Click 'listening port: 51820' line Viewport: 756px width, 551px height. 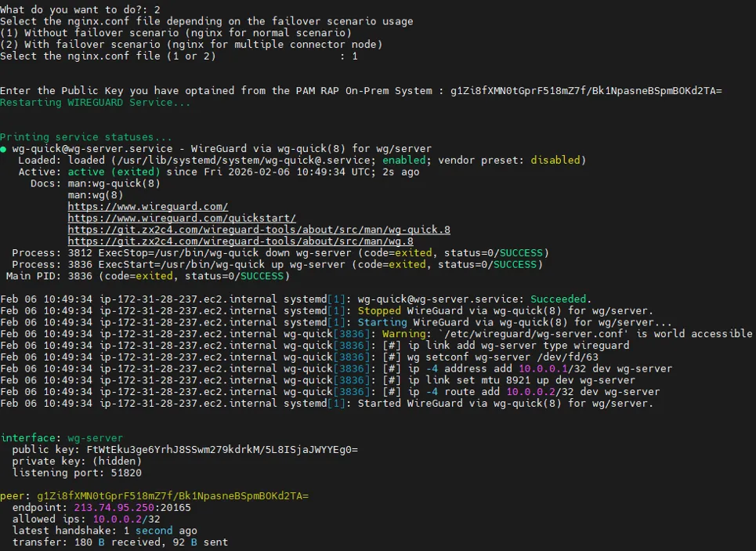point(77,473)
